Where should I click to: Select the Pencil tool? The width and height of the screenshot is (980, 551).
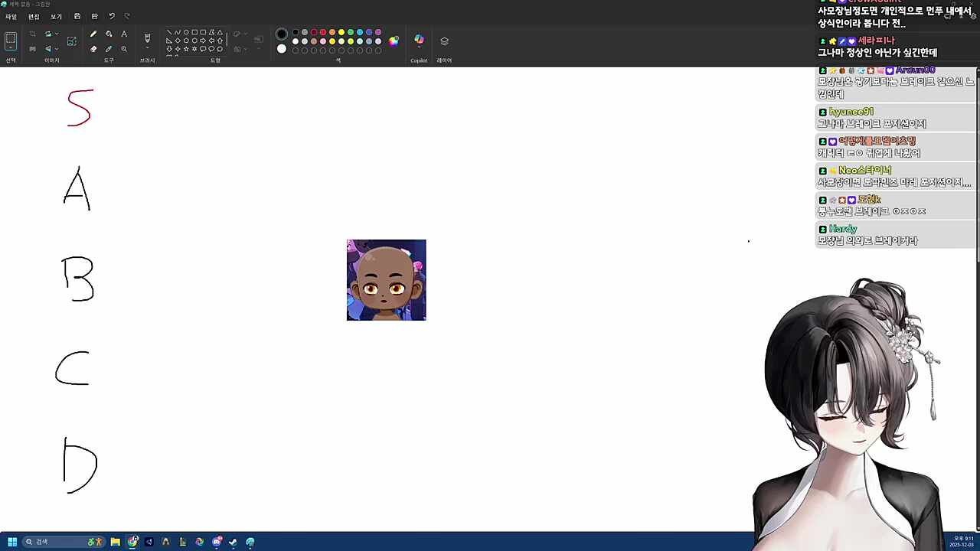pos(93,34)
